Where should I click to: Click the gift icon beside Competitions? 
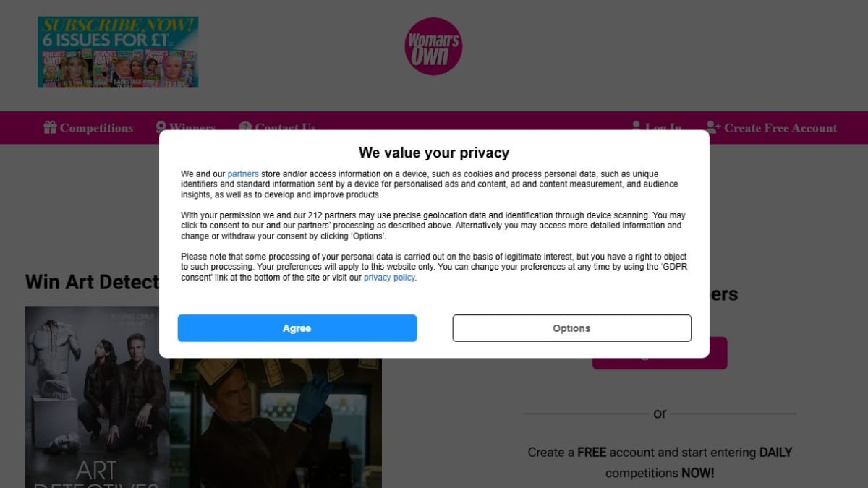(x=50, y=128)
